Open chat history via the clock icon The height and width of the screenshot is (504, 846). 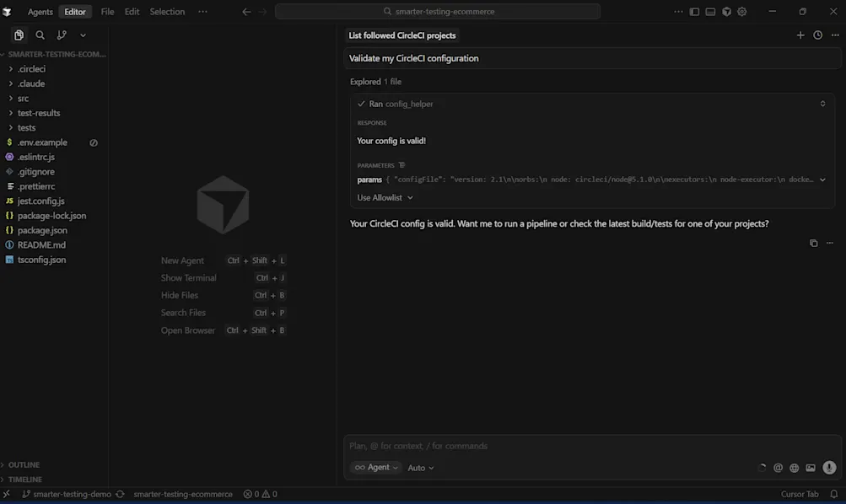click(816, 35)
